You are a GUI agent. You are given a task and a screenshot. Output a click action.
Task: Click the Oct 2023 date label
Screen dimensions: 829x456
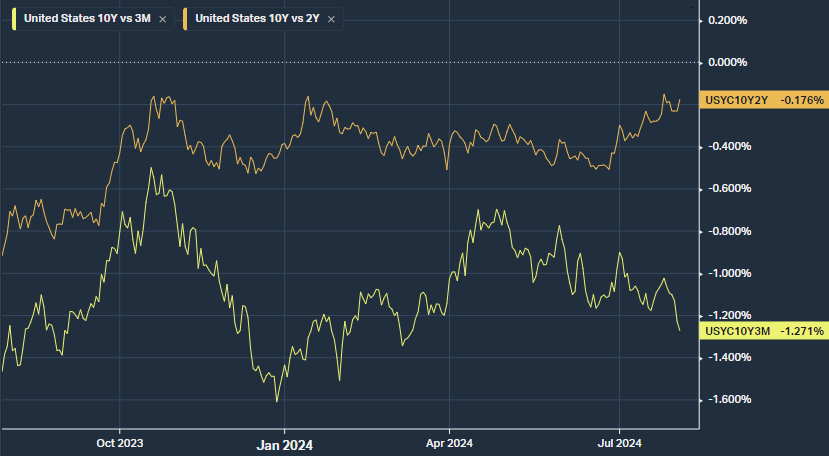point(119,442)
